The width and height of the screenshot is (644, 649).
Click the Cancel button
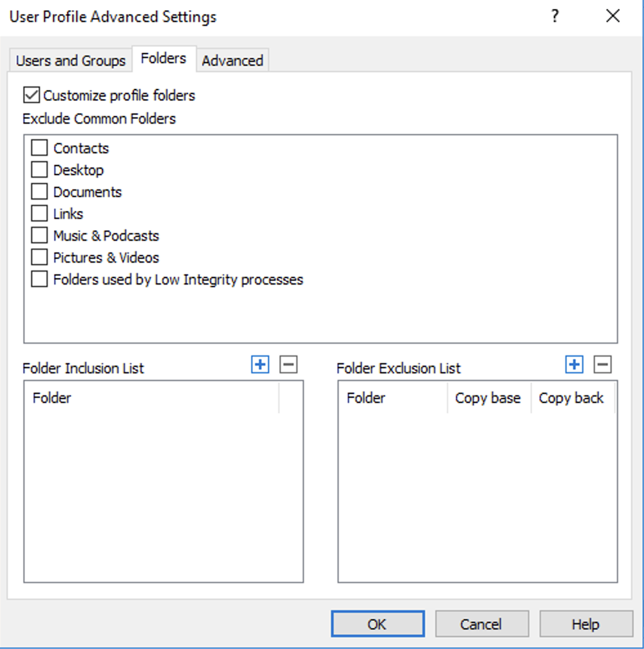point(481,624)
